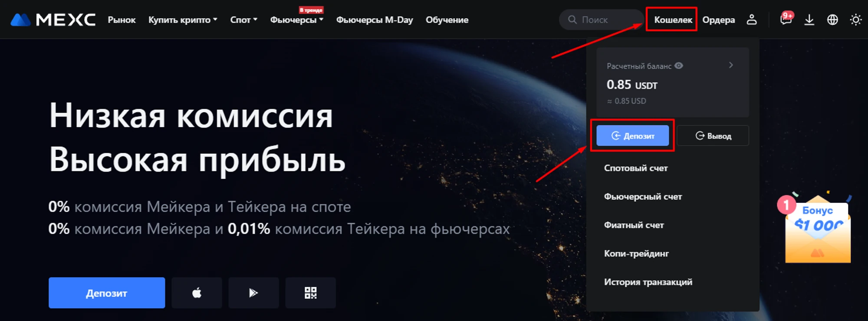Open the language globe icon
868x321 pixels.
coord(832,20)
